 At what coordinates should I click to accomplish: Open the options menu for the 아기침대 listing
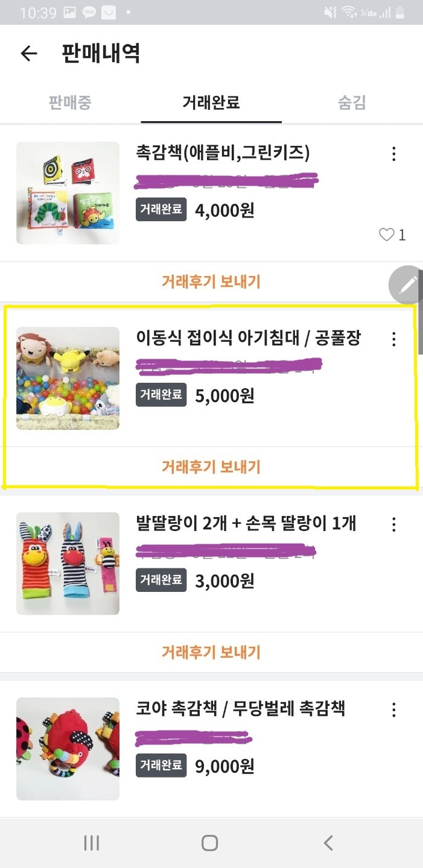(x=393, y=339)
